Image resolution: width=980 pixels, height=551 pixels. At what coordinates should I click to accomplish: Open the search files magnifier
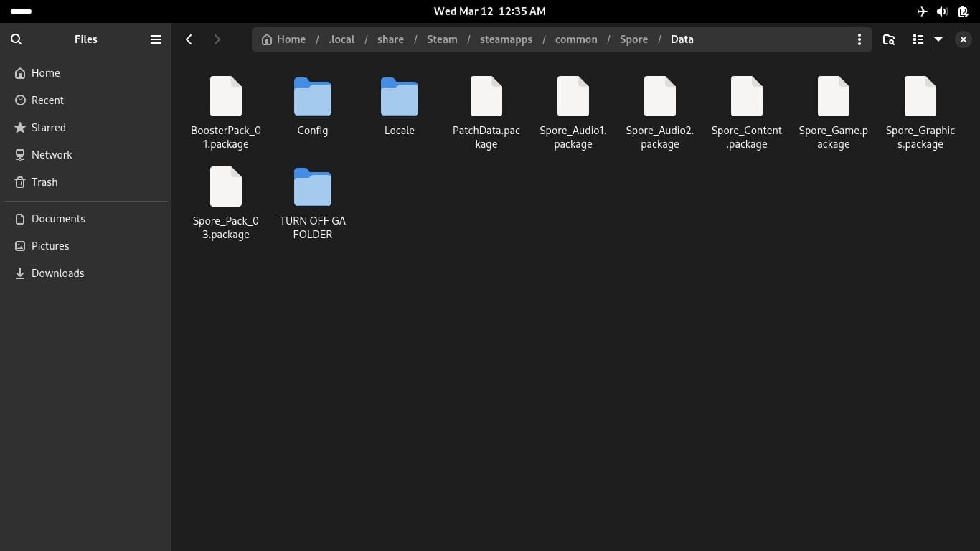click(x=17, y=39)
